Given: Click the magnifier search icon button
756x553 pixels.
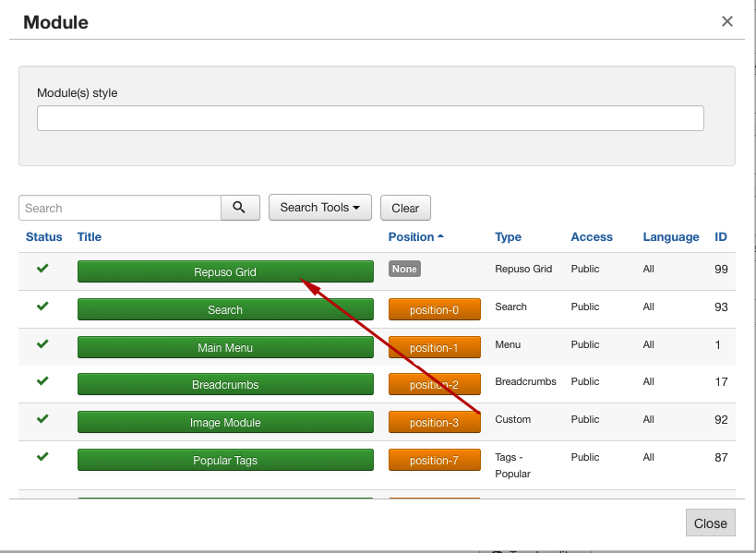Looking at the screenshot, I should 240,208.
